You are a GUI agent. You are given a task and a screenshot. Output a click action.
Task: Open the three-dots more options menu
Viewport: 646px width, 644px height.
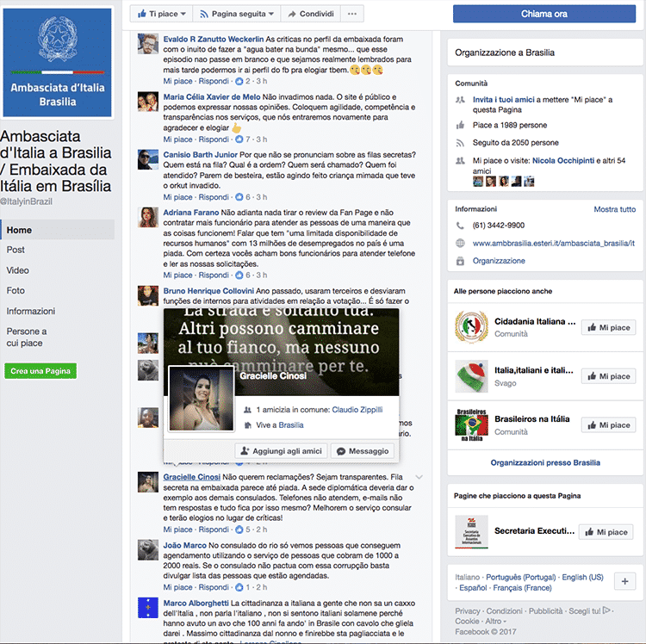[x=351, y=14]
